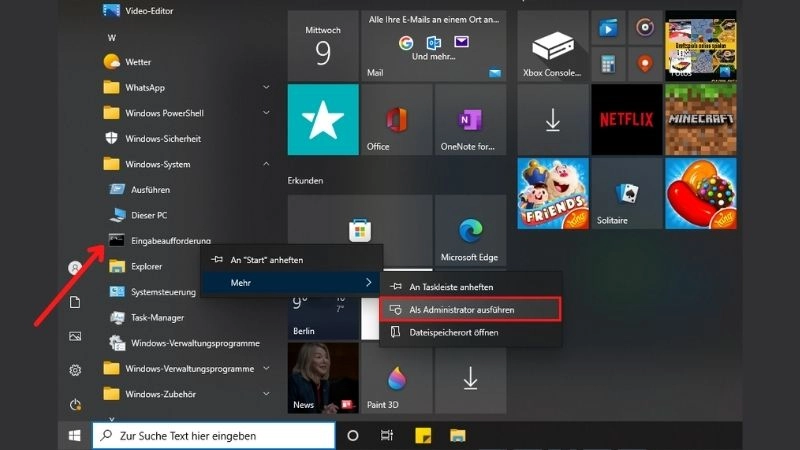The width and height of the screenshot is (800, 450).
Task: Click the download tile beside Netflix
Action: (x=553, y=119)
